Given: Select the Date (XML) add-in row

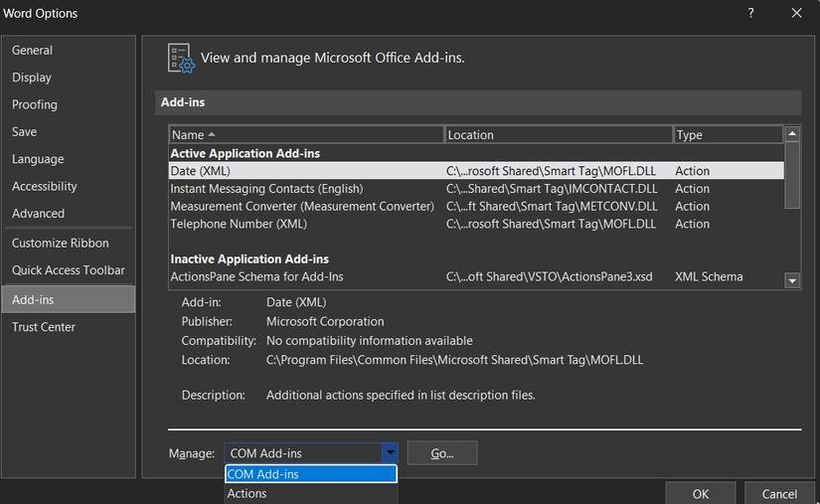Looking at the screenshot, I should pos(476,171).
